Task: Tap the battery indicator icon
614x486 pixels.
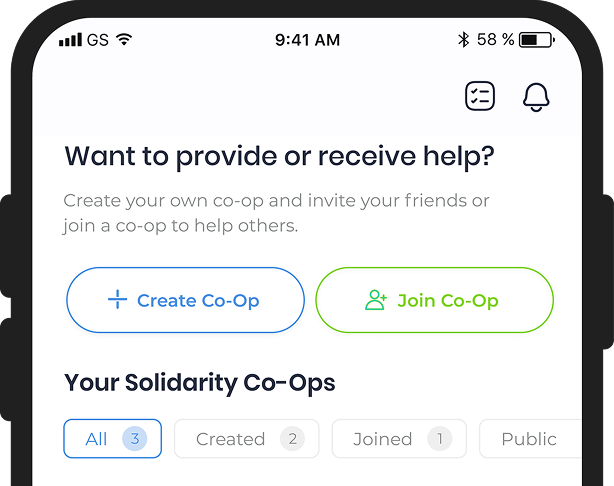Action: coord(537,40)
